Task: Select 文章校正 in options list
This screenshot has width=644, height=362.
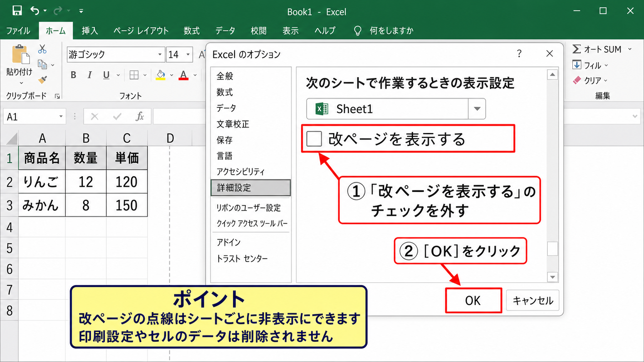Action: (233, 124)
